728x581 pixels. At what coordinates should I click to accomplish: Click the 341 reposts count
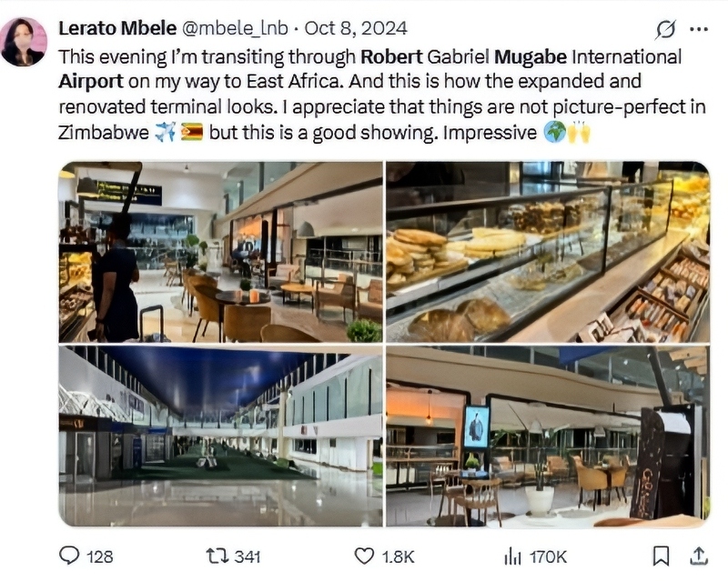pos(247,556)
